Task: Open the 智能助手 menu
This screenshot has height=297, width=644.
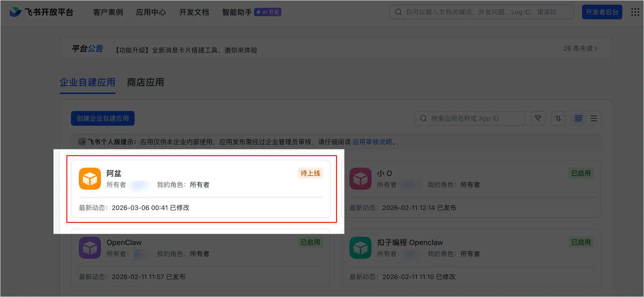Action: (x=237, y=12)
